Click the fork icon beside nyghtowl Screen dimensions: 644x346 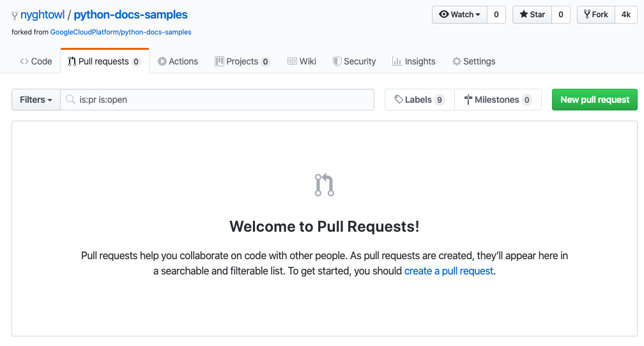[x=15, y=15]
